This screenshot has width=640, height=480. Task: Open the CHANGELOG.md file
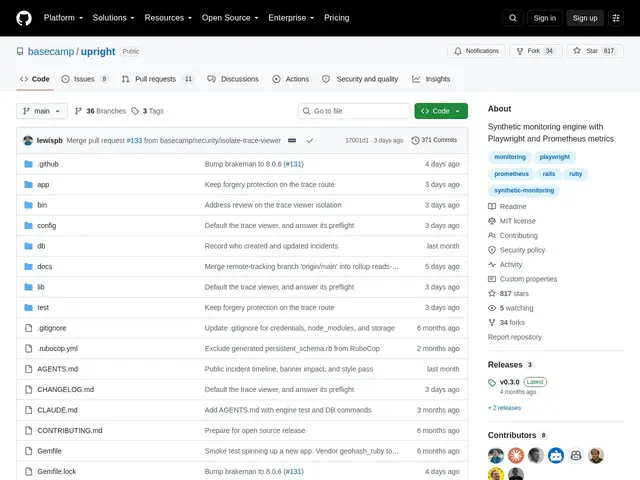tap(66, 389)
